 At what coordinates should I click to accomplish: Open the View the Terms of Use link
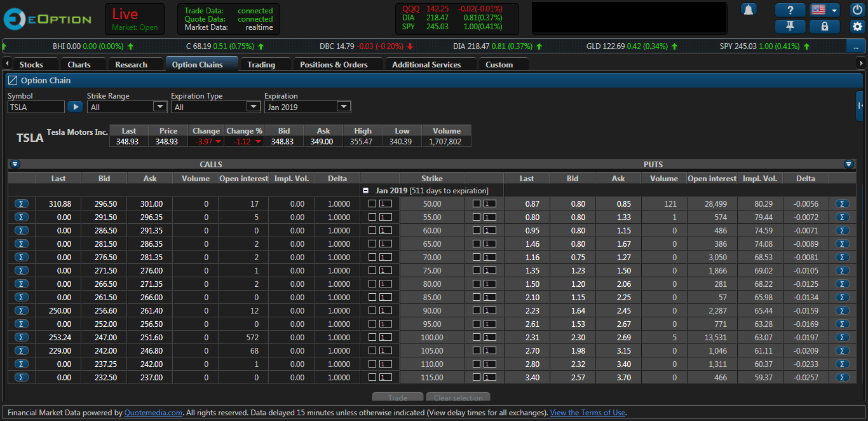[x=588, y=413]
